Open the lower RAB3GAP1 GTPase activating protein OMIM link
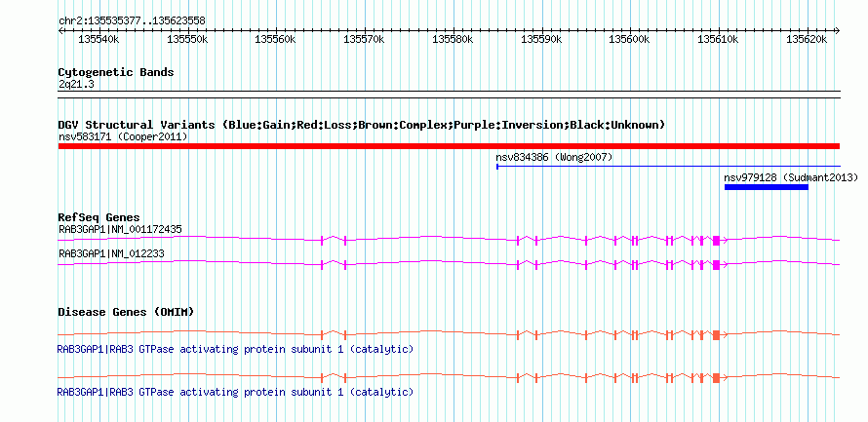The image size is (868, 422). click(235, 392)
